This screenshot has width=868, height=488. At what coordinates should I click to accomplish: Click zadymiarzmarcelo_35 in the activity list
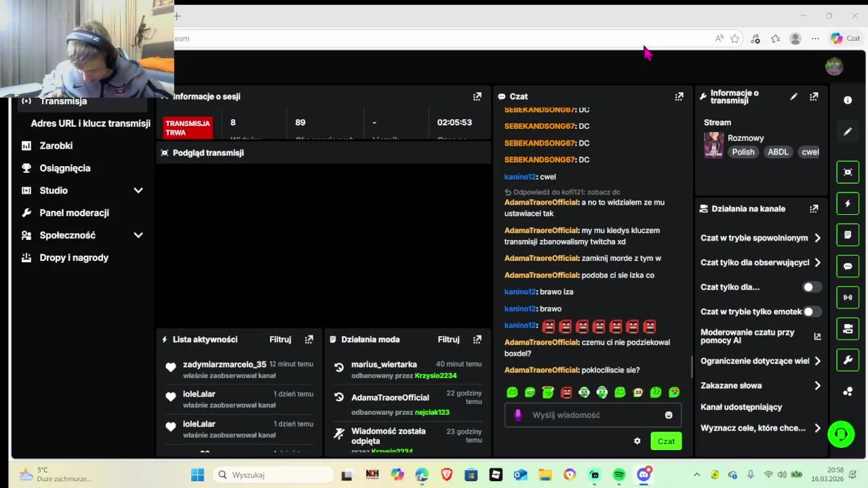(x=224, y=365)
